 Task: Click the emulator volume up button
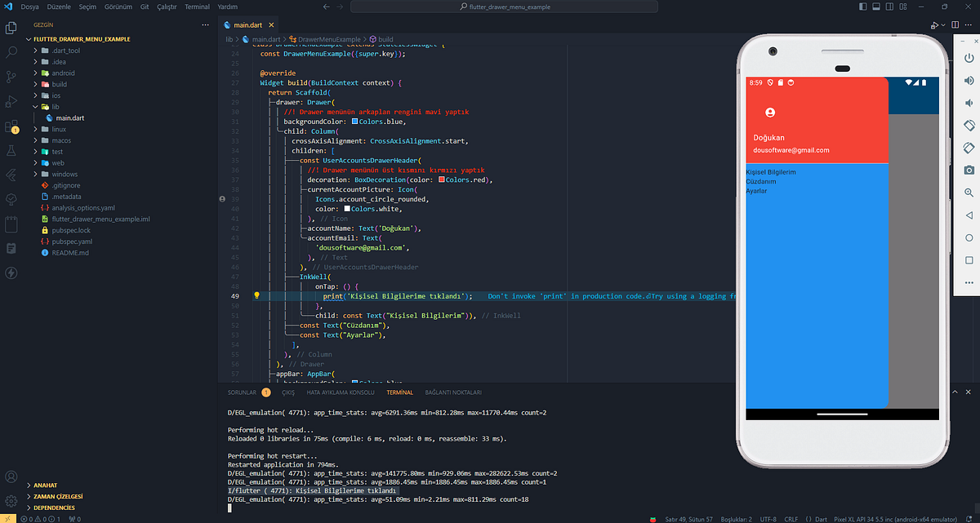coord(969,82)
